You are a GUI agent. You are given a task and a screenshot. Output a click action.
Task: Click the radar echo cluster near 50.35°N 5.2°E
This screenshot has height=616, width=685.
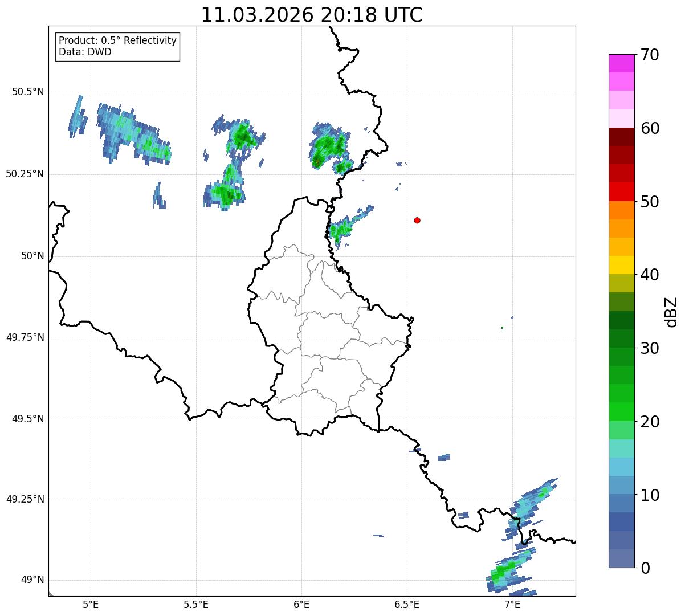(x=134, y=134)
